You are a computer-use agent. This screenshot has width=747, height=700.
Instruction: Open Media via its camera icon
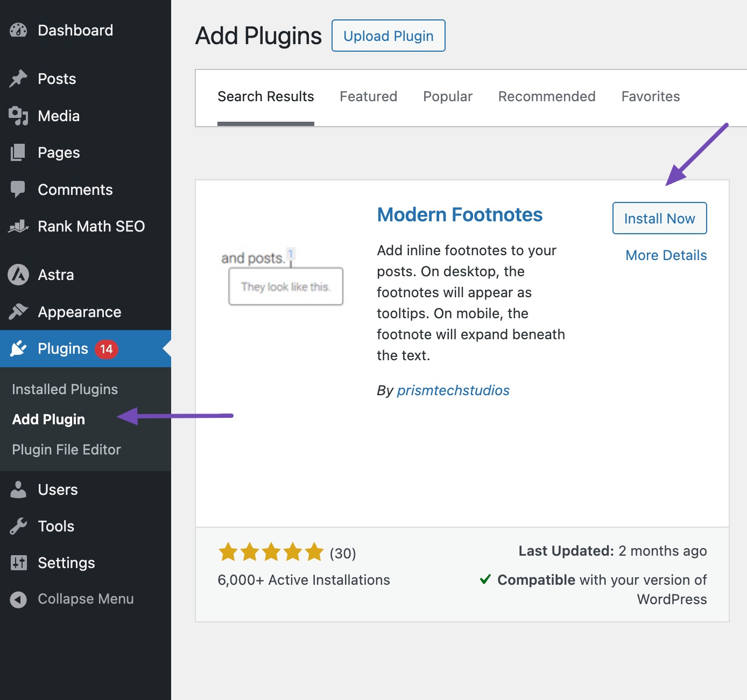[x=18, y=116]
